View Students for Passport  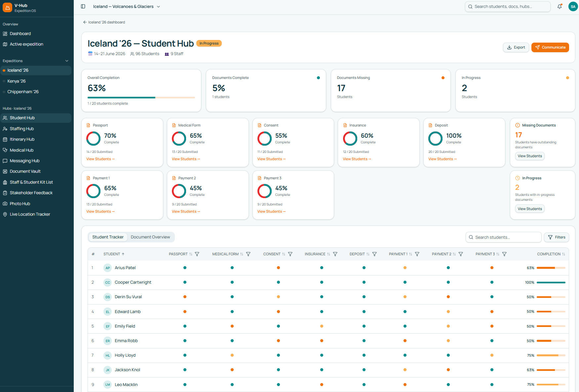100,159
